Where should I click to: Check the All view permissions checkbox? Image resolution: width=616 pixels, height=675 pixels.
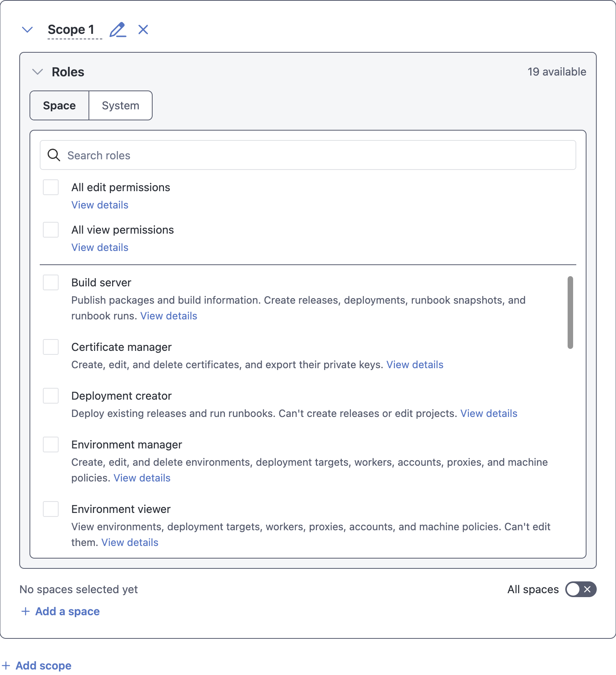(51, 230)
